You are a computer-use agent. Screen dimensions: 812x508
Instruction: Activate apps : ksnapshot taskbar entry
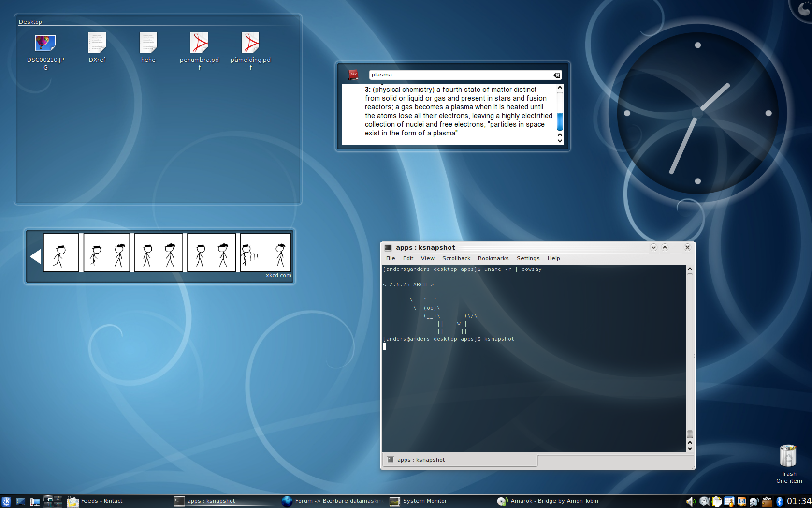225,501
